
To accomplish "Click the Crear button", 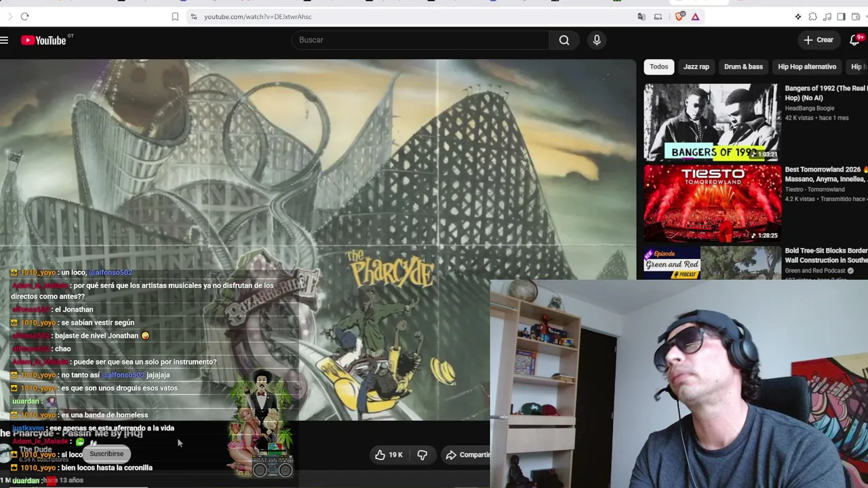I will pyautogui.click(x=818, y=40).
